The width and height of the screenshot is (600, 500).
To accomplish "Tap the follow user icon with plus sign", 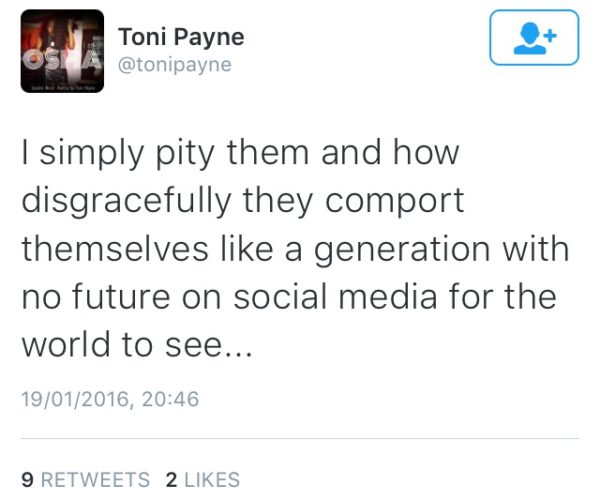I will pos(534,37).
